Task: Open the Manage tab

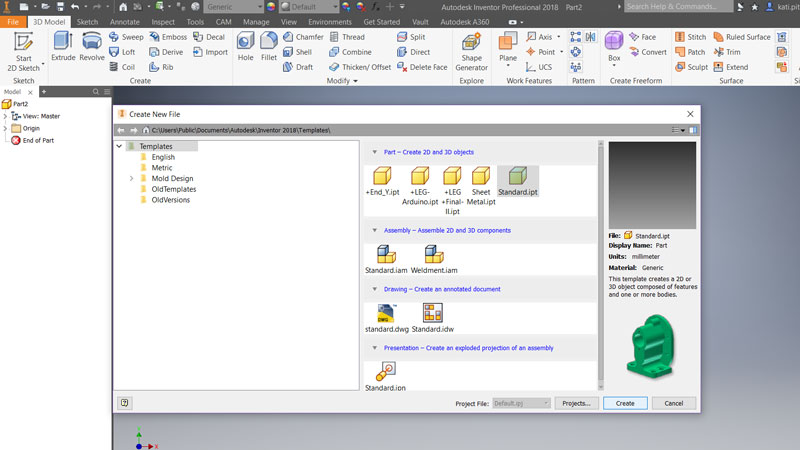Action: pyautogui.click(x=256, y=22)
